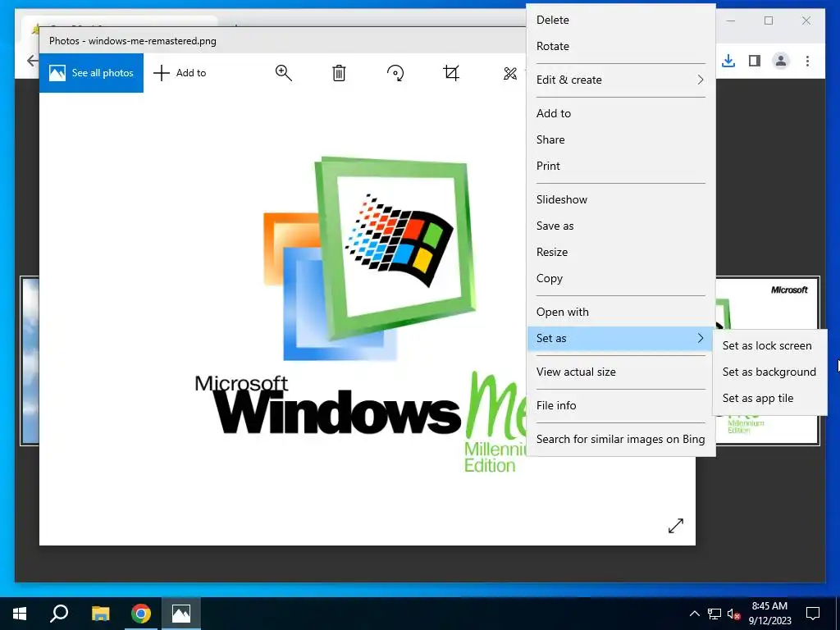
Task: Open the Windows Start menu
Action: point(20,614)
